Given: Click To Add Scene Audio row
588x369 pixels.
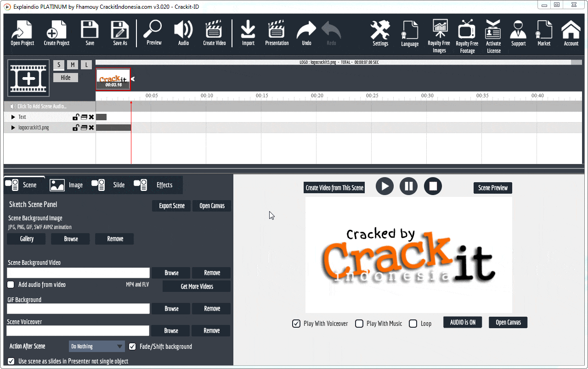Looking at the screenshot, I should 50,106.
